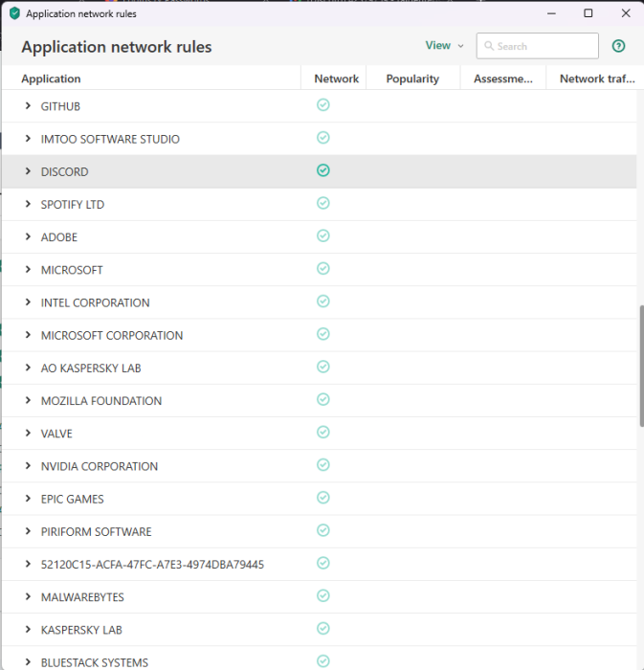Expand the GITHUB group

(28, 105)
